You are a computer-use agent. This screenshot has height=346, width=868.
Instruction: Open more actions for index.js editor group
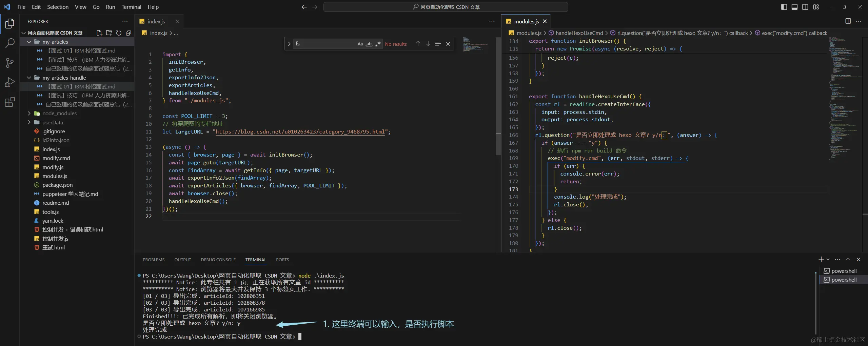492,21
